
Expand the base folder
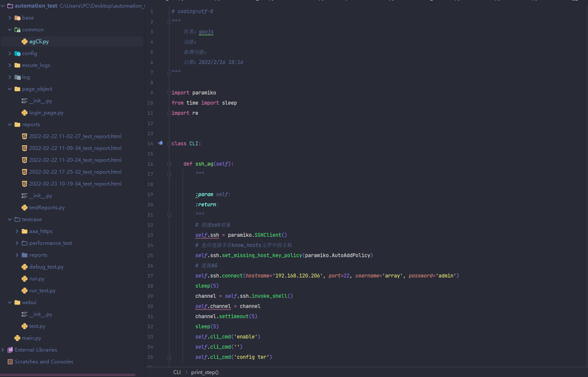(x=10, y=18)
